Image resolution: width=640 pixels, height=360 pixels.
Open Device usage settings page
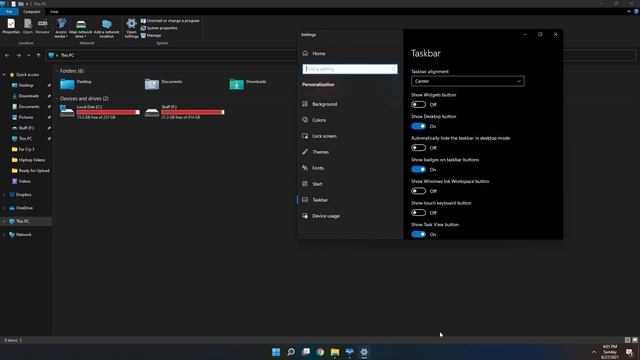325,216
